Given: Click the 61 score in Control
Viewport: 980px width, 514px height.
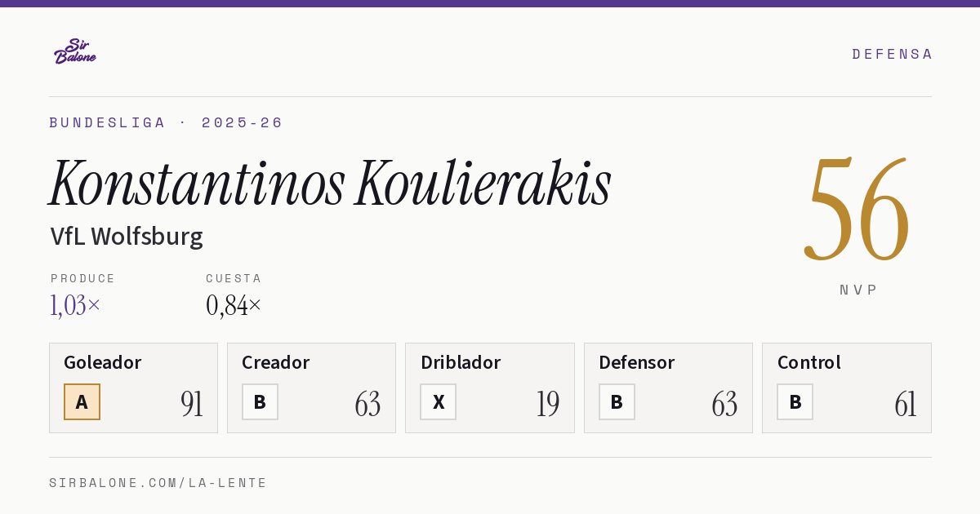Looking at the screenshot, I should click(x=906, y=404).
